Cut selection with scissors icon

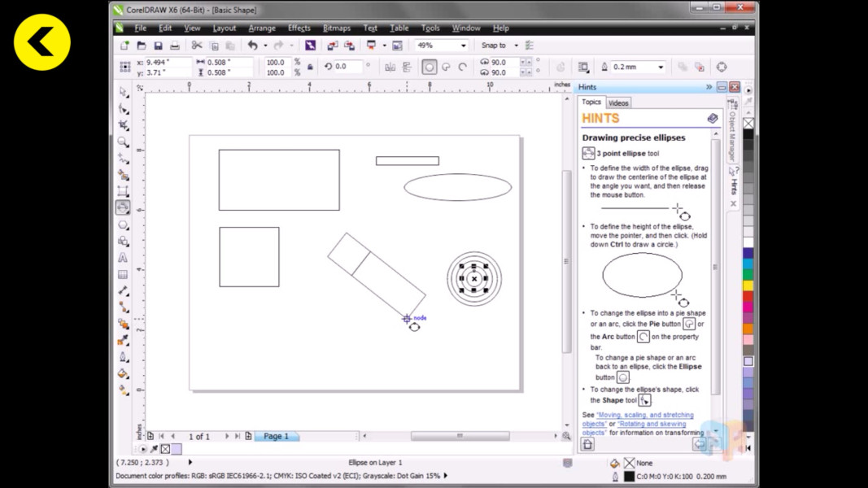(x=197, y=46)
